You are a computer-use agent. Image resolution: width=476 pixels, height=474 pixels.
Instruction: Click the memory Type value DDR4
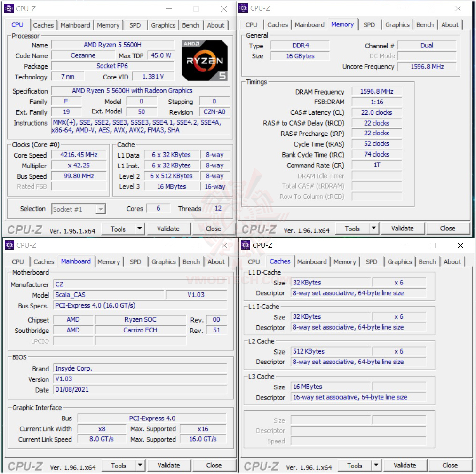(300, 46)
